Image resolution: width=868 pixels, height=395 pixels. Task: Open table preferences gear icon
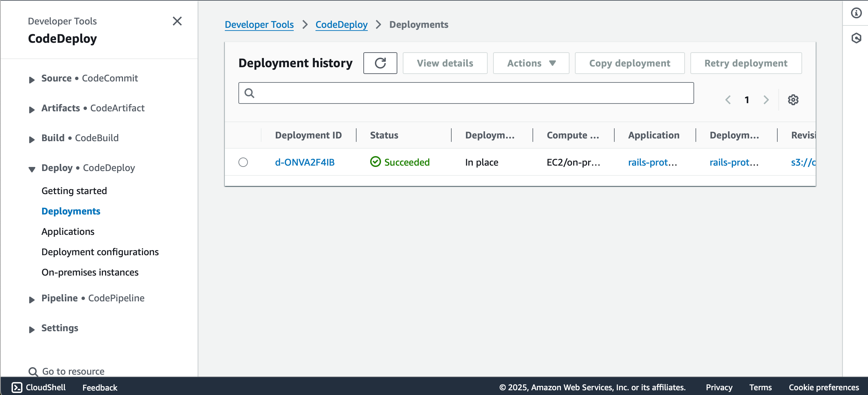793,100
